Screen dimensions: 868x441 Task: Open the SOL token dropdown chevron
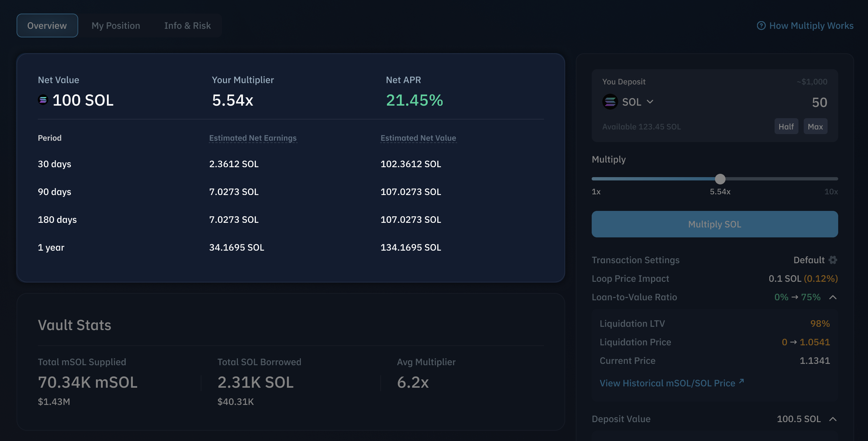click(x=650, y=102)
